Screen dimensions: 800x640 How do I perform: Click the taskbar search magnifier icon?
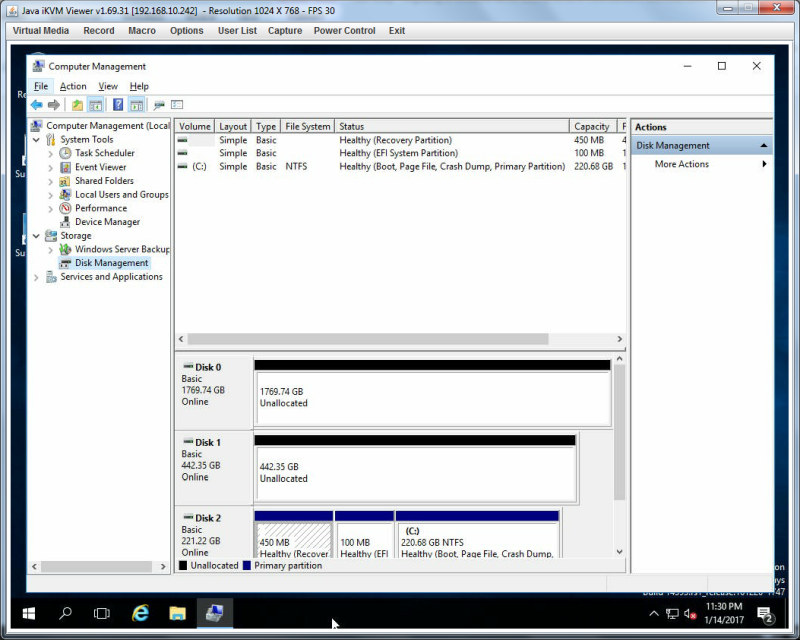(65, 613)
